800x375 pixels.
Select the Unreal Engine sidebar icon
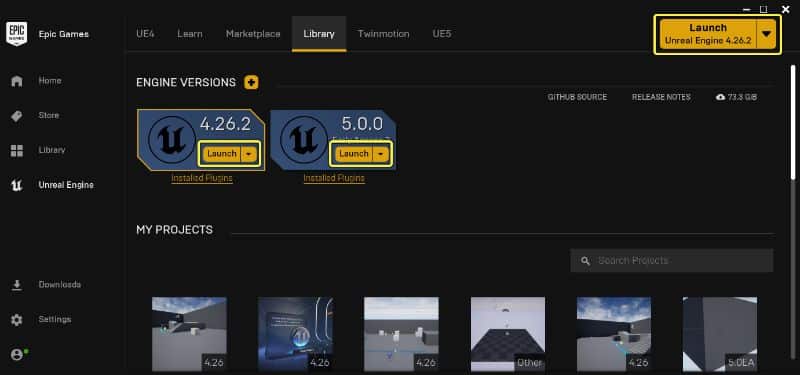(17, 185)
